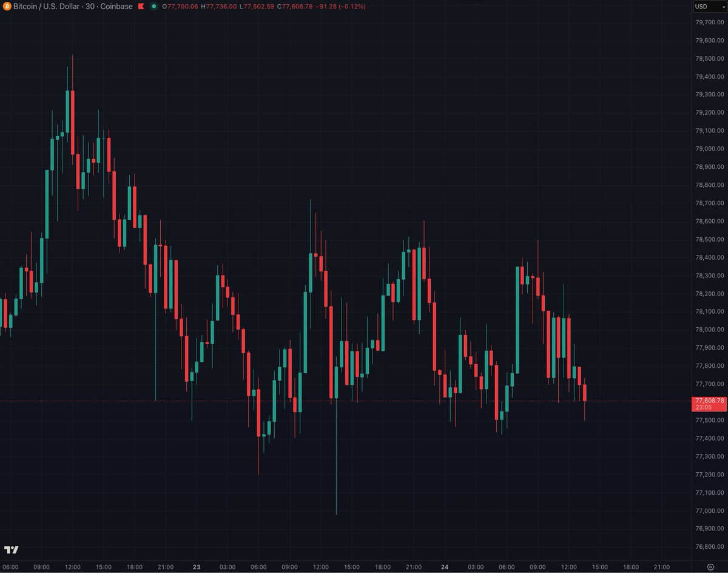This screenshot has height=573, width=728.
Task: Click the Bitcoin / U.S. Dollar symbol title
Action: (x=45, y=7)
